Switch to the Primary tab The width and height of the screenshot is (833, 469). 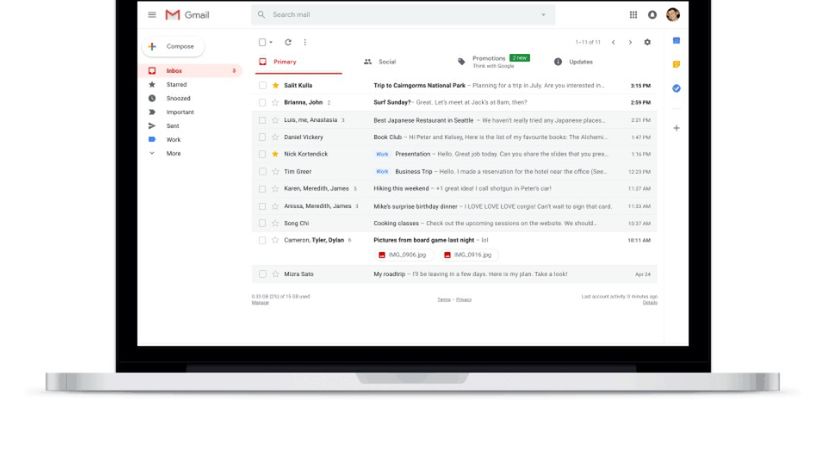tap(299, 62)
